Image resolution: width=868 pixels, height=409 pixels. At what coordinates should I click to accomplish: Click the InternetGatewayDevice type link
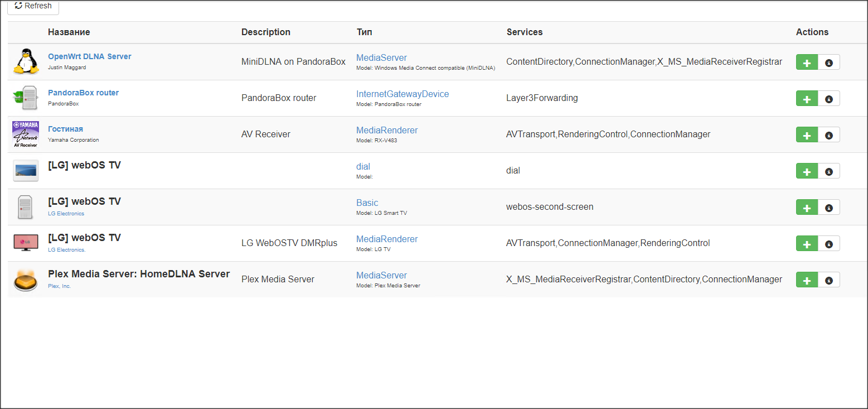(402, 94)
